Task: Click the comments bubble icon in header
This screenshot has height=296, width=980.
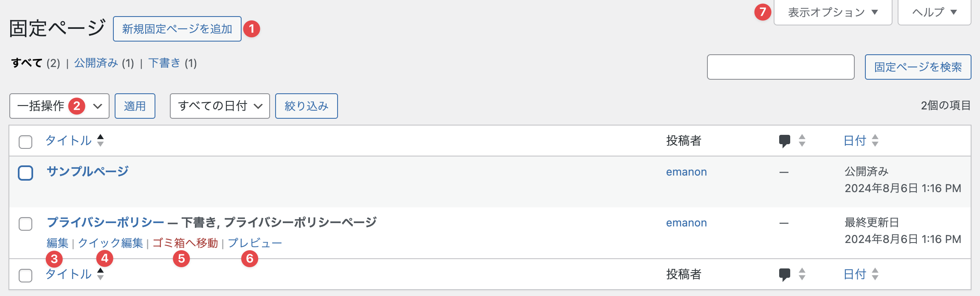Action: click(x=784, y=141)
